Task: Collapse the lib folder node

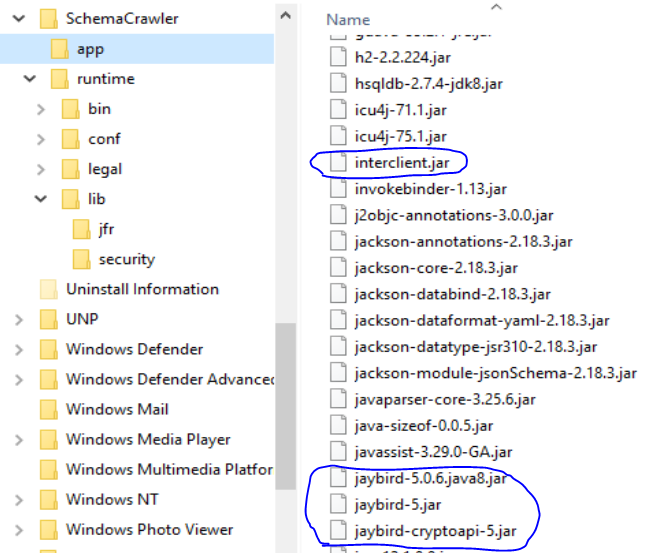Action: 41,198
